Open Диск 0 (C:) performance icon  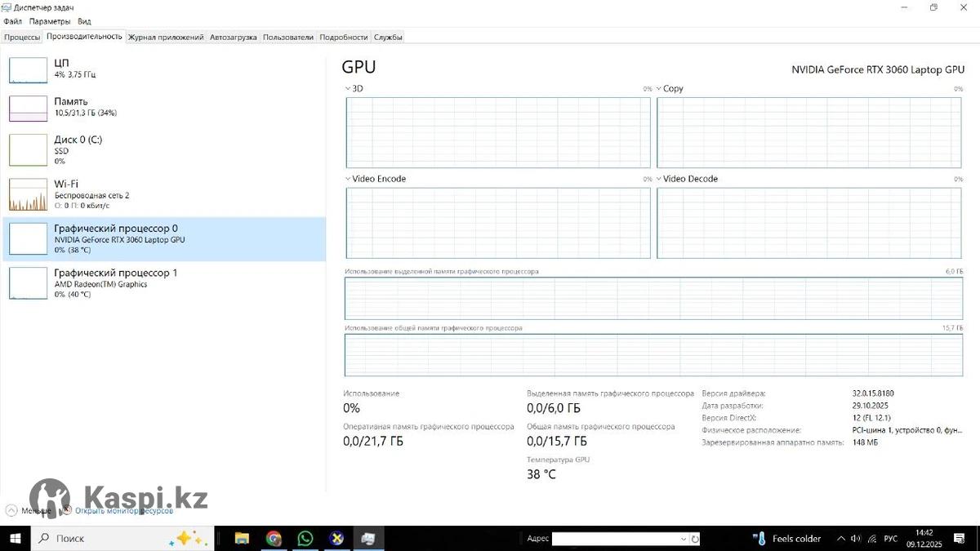pyautogui.click(x=28, y=149)
